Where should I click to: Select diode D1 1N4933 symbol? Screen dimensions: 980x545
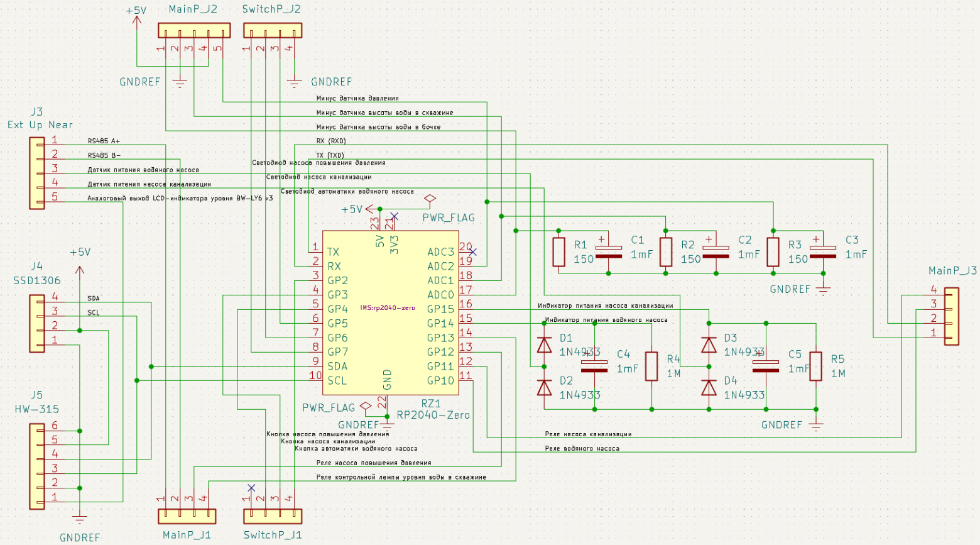pos(544,344)
